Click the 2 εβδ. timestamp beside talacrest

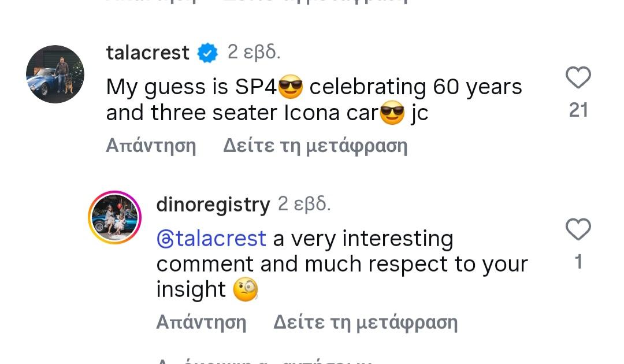(254, 53)
